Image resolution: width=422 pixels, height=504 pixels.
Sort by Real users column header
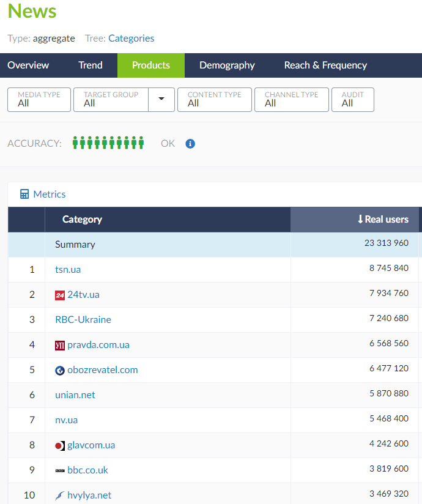click(383, 220)
